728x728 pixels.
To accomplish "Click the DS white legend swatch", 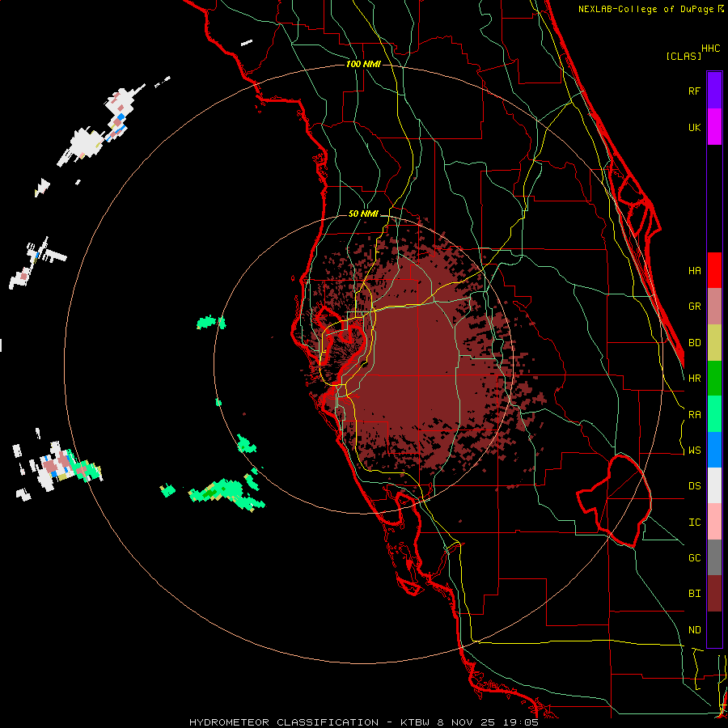I will [714, 485].
